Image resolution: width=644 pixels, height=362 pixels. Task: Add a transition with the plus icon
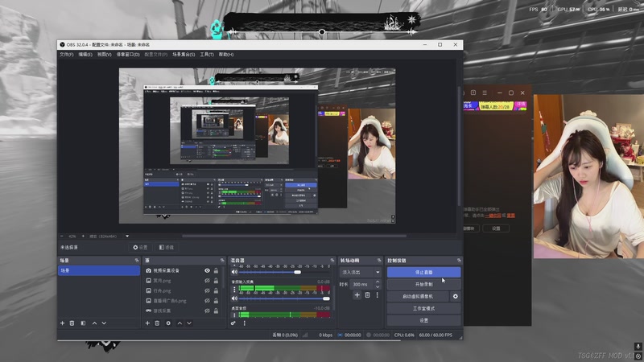[357, 295]
